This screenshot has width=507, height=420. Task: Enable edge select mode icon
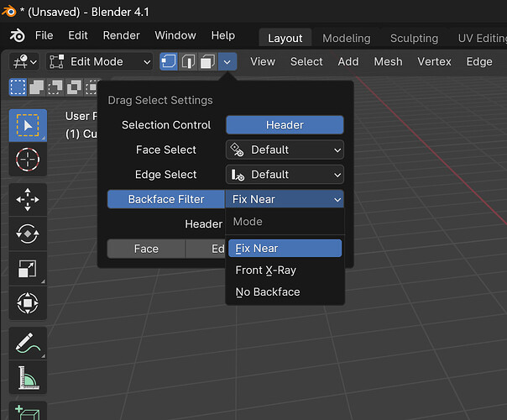188,61
